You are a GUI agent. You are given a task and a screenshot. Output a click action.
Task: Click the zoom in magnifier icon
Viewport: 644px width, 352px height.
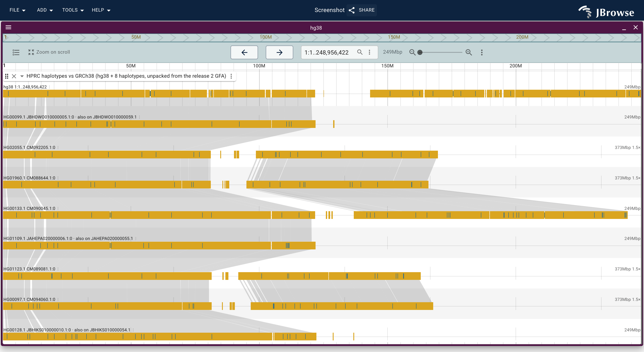point(469,52)
